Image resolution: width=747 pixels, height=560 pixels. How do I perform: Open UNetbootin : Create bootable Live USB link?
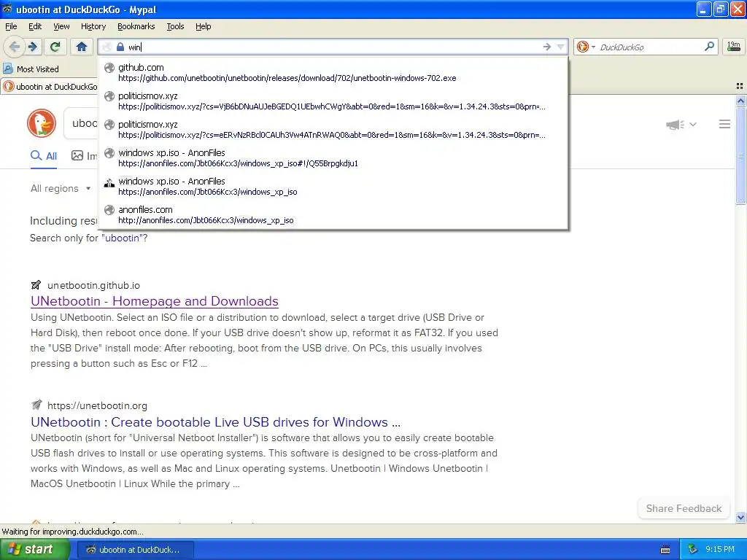pos(215,422)
